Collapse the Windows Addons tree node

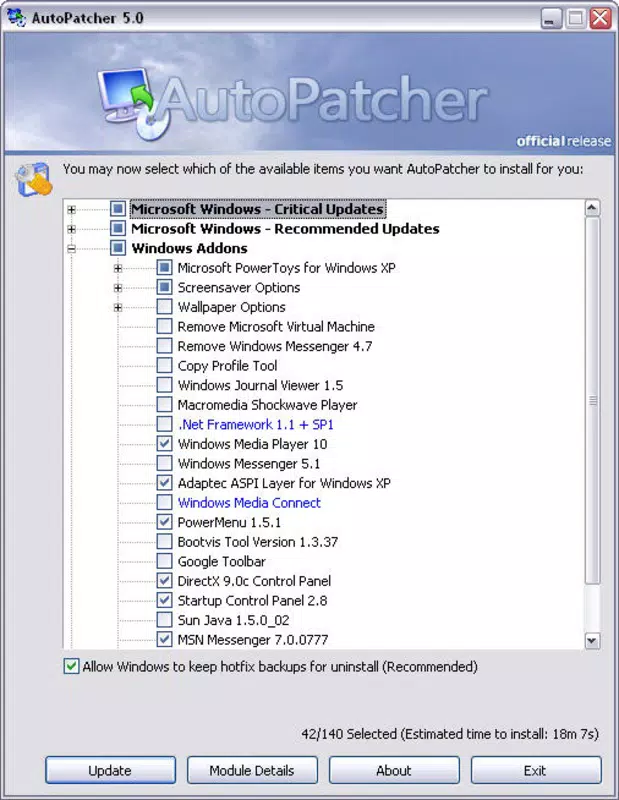click(71, 248)
